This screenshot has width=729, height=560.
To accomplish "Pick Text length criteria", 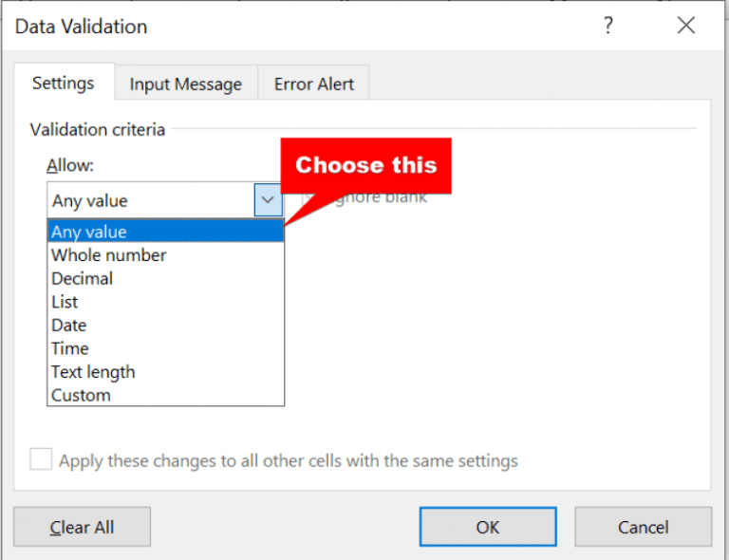I will pos(93,372).
